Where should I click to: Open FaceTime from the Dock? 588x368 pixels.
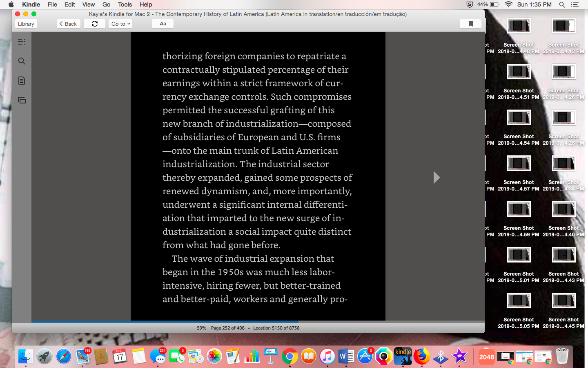(x=176, y=356)
